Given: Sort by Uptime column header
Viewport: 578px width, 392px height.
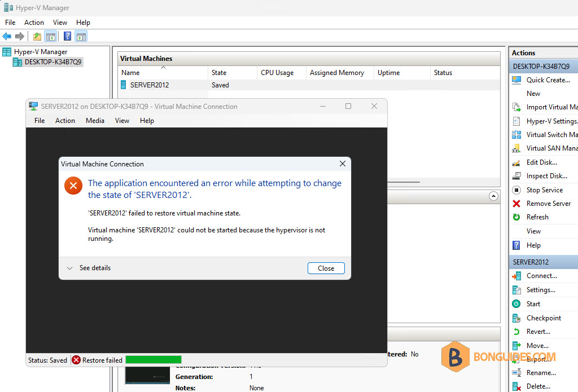Looking at the screenshot, I should tap(402, 73).
